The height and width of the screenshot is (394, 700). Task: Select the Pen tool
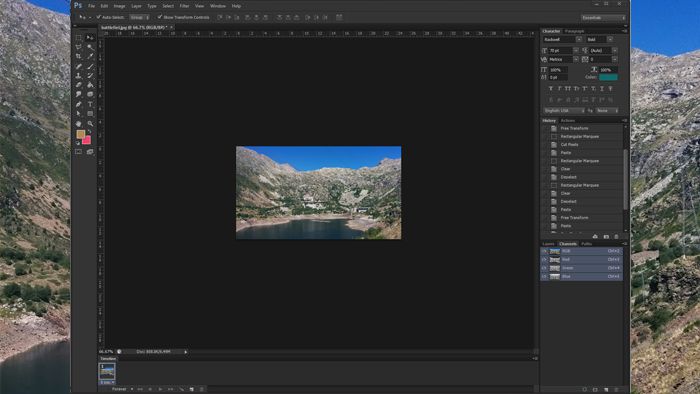point(79,104)
